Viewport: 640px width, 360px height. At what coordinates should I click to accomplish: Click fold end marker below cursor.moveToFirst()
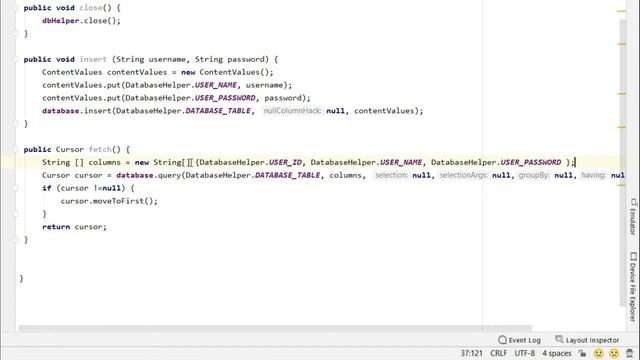(15, 214)
